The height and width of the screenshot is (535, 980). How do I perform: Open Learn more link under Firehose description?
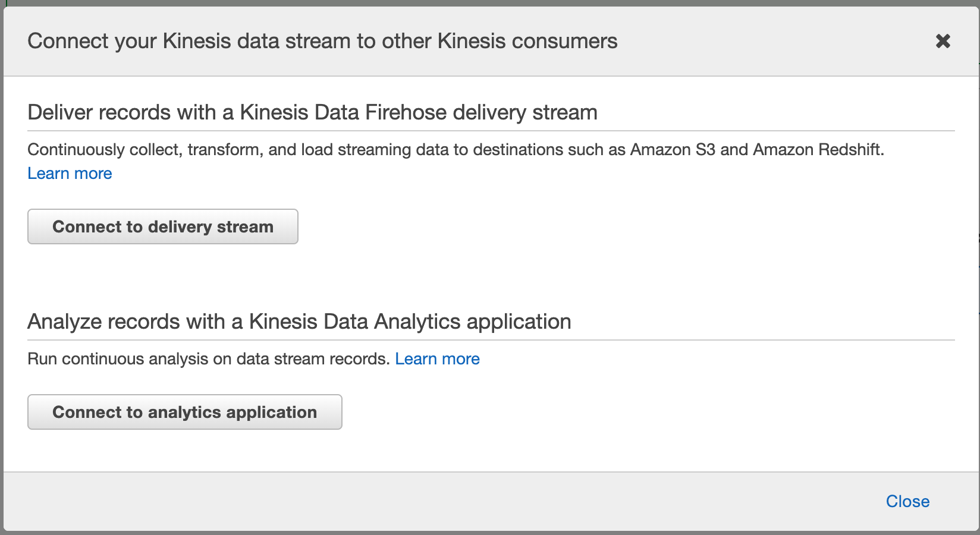coord(70,174)
